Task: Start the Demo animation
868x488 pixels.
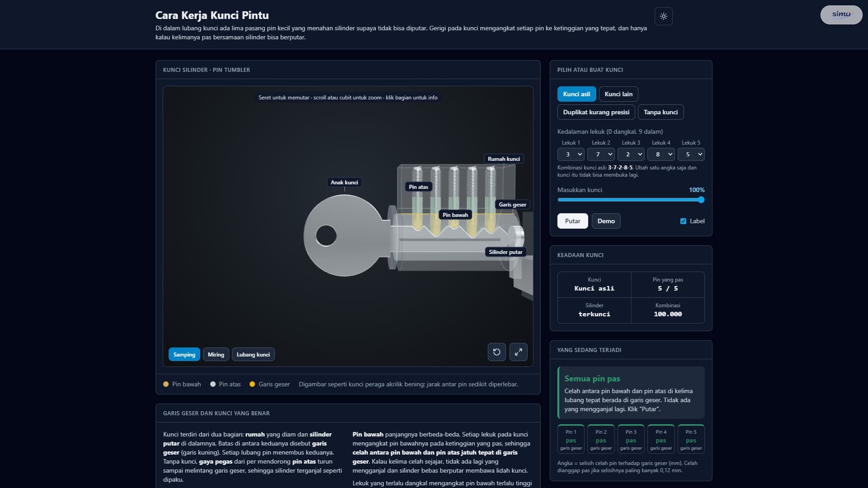Action: [x=606, y=221]
